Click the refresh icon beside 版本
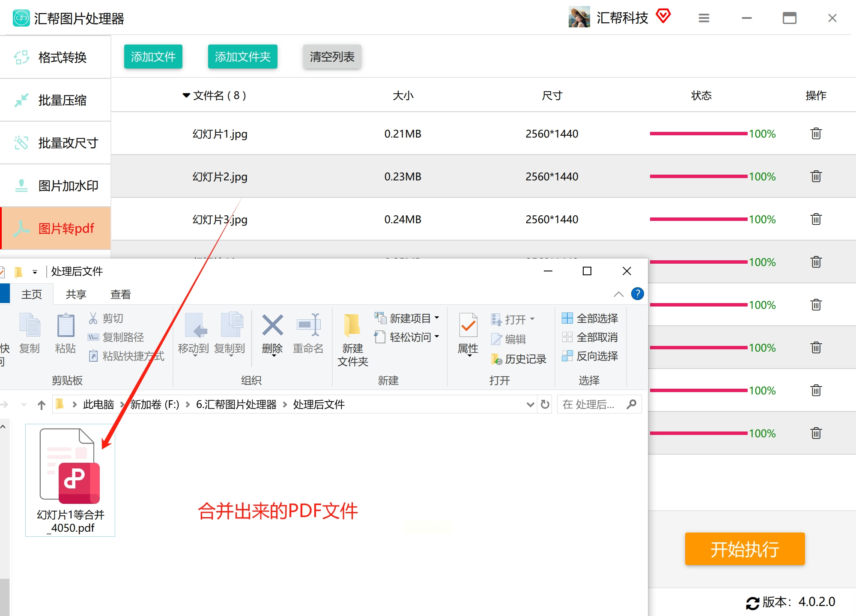856x616 pixels. point(752,603)
